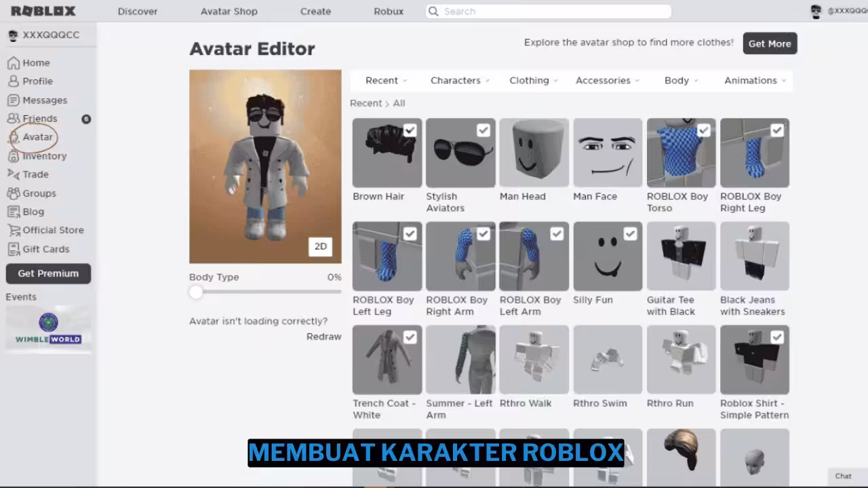Expand the Accessories dropdown
The width and height of the screenshot is (868, 488).
(x=608, y=80)
